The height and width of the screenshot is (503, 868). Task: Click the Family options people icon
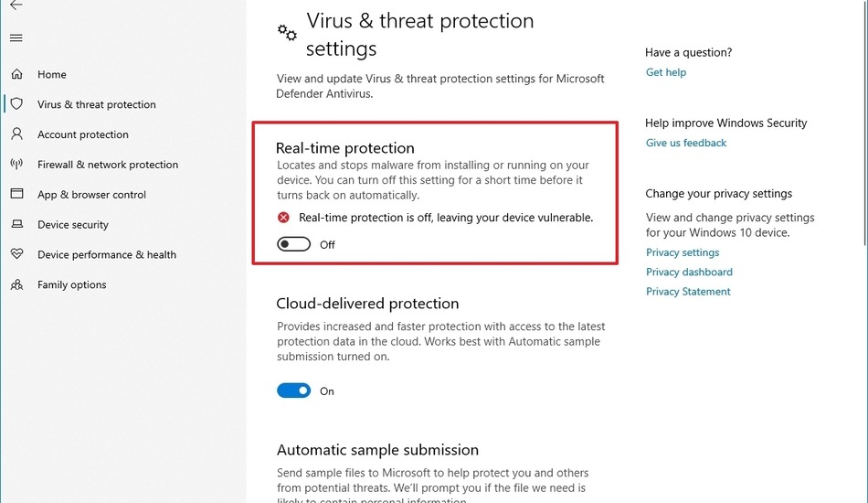click(x=16, y=284)
